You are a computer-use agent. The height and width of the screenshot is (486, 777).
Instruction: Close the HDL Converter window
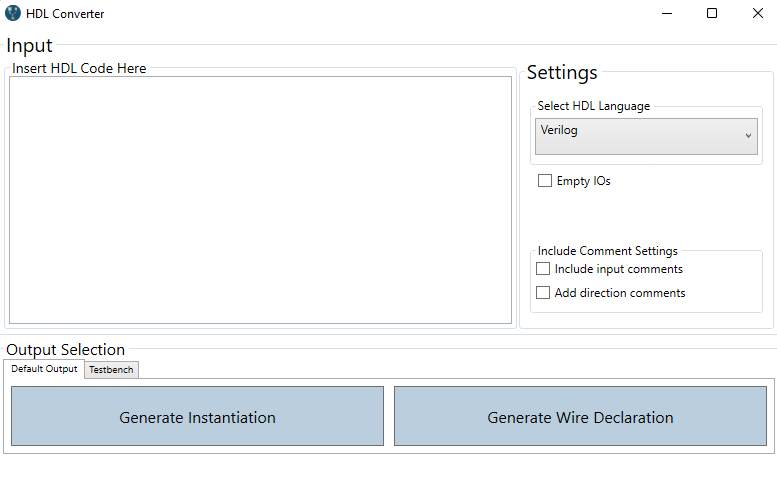(x=757, y=13)
